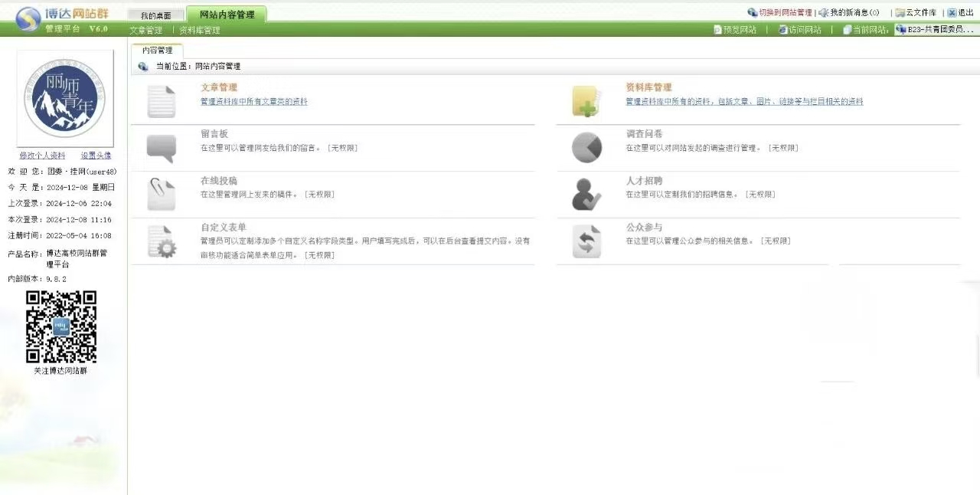The image size is (980, 495).
Task: Open the 资料库管理 submenu item
Action: click(x=199, y=31)
